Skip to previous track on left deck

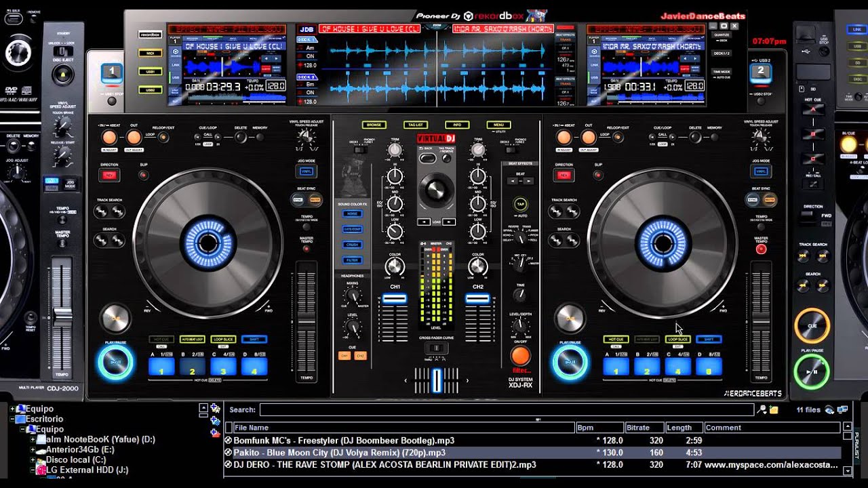click(x=102, y=211)
